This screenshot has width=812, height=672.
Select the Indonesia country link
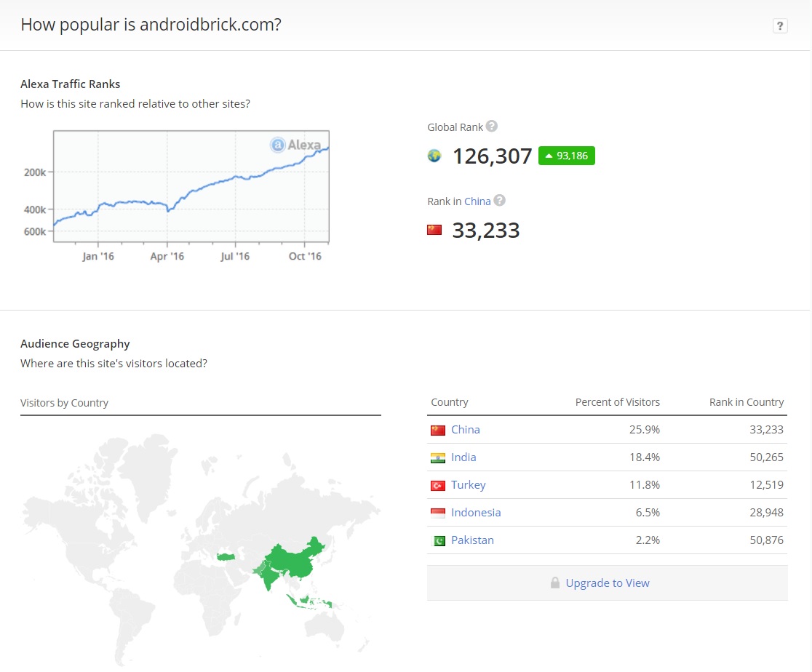point(476,513)
